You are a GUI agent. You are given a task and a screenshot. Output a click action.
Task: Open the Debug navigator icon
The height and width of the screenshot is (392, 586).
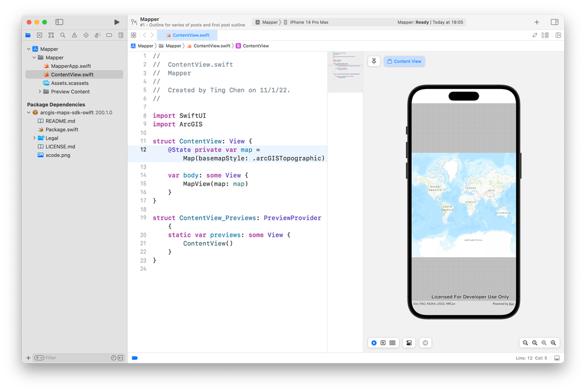tap(97, 35)
